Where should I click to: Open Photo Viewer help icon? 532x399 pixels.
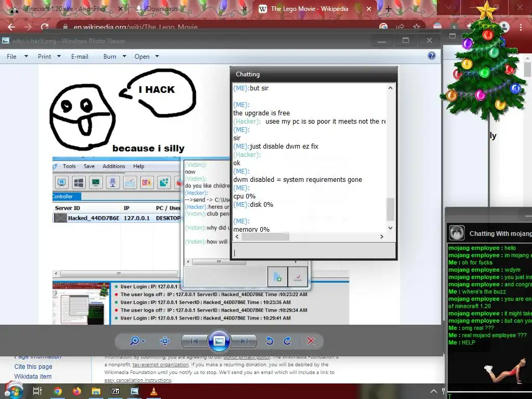coord(432,56)
